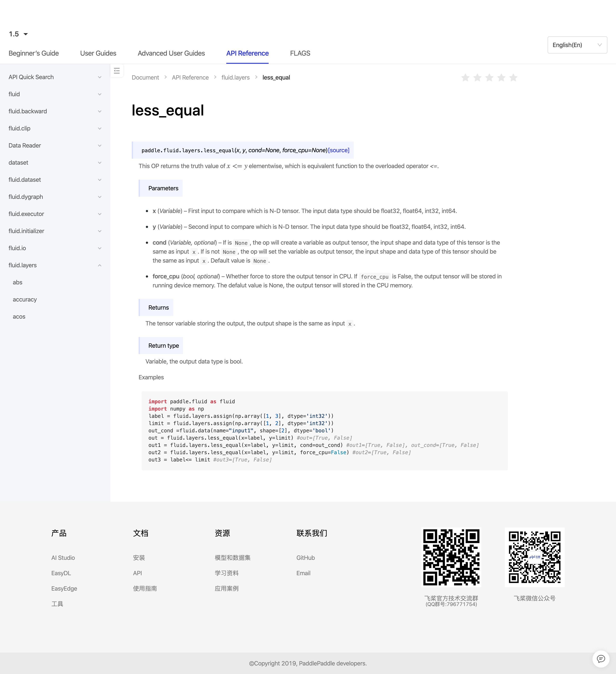Open the [source] link
Screen dimensions: 616x674
coord(338,150)
